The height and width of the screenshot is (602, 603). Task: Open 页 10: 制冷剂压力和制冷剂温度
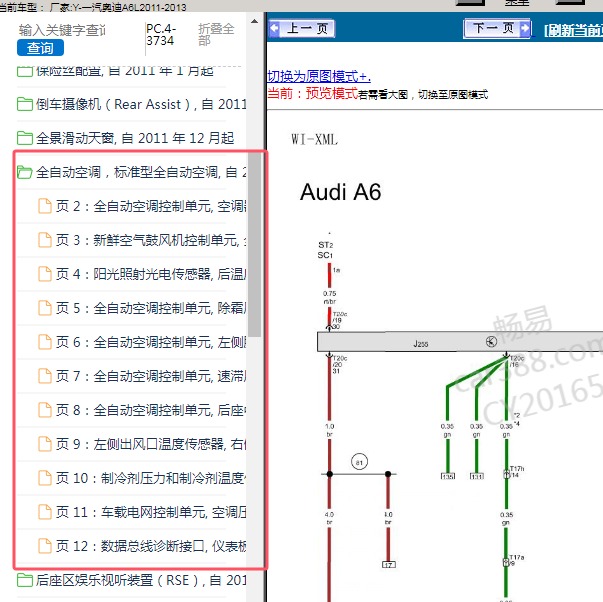[151, 478]
